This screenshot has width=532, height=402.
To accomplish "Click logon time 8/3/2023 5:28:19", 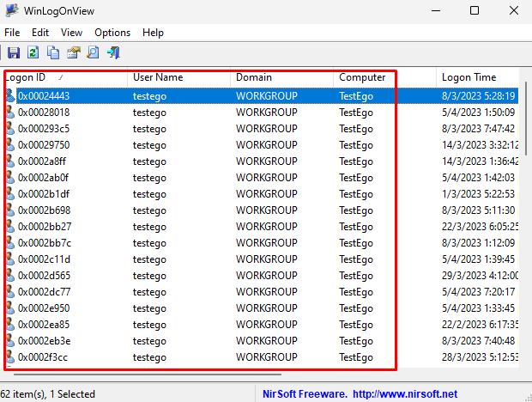I will 479,96.
